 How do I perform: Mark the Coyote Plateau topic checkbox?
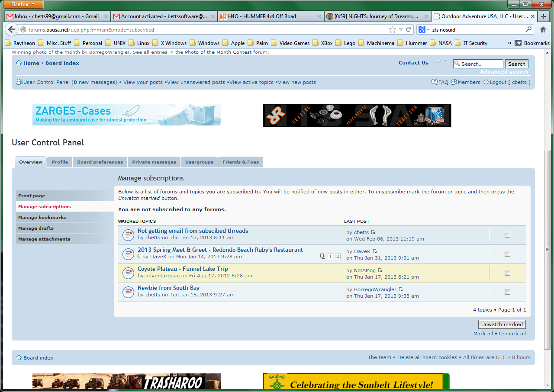[x=507, y=273]
